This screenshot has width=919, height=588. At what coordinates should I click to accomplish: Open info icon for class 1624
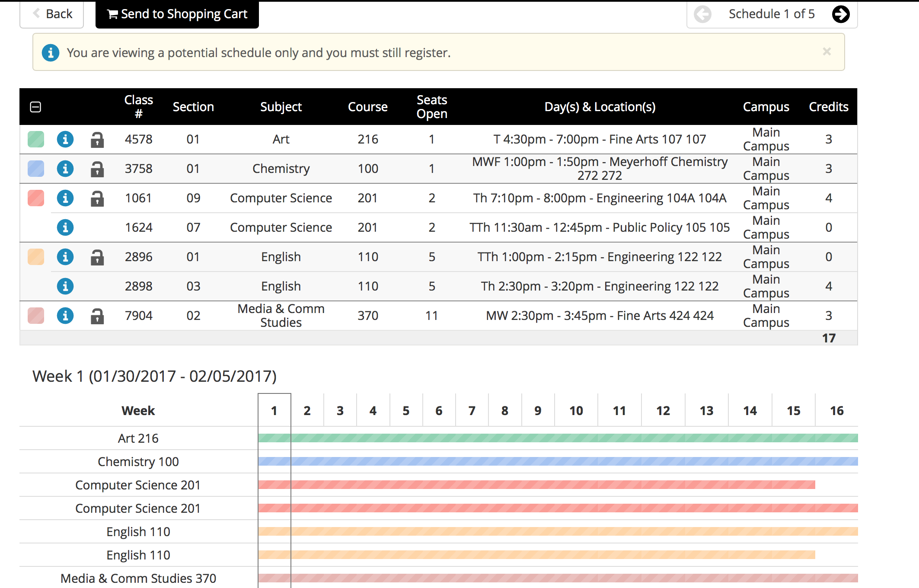pos(65,227)
